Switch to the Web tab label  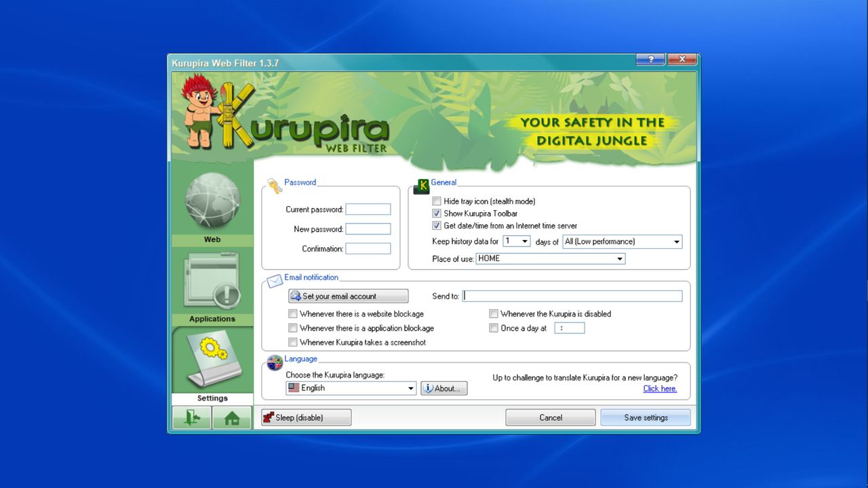[212, 240]
